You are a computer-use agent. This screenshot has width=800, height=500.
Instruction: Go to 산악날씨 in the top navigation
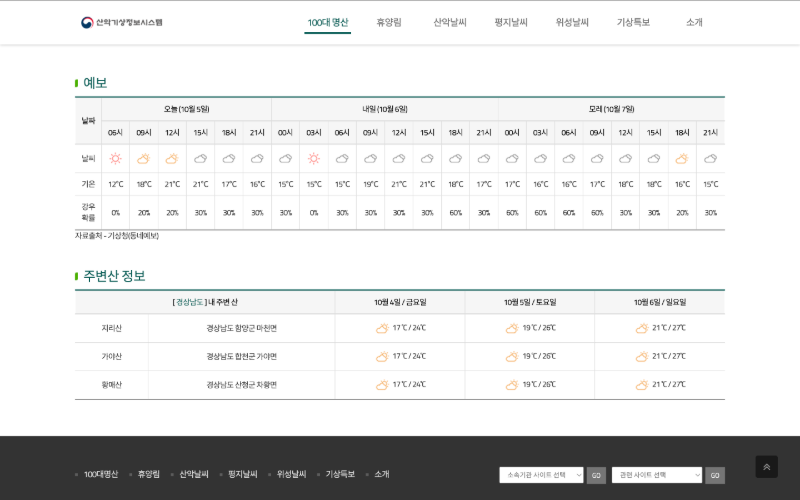coord(450,22)
